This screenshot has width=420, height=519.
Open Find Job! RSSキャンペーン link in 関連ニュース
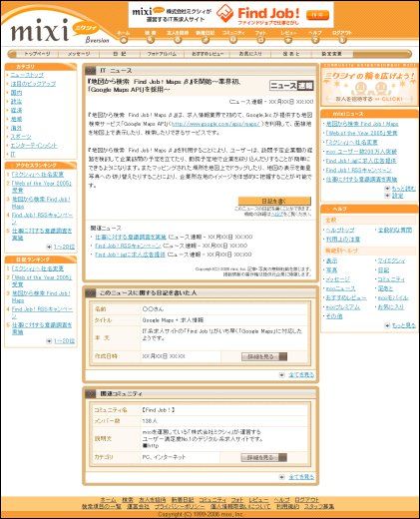coord(128,246)
